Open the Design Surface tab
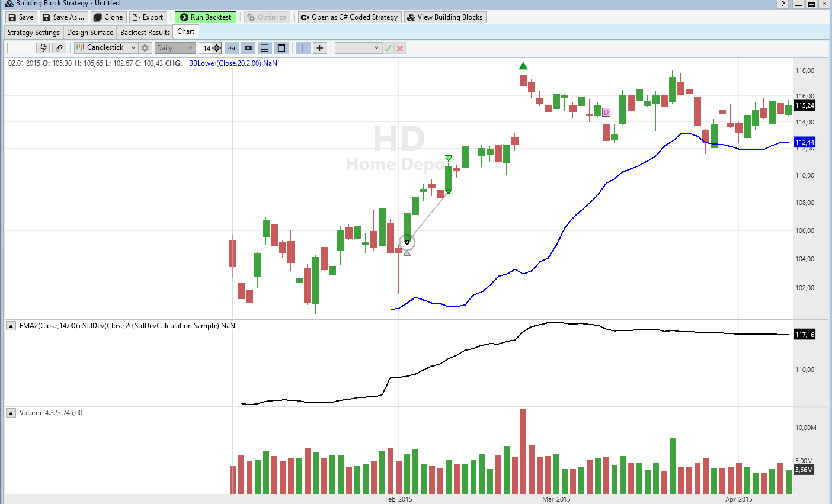The image size is (832, 504). pos(90,33)
